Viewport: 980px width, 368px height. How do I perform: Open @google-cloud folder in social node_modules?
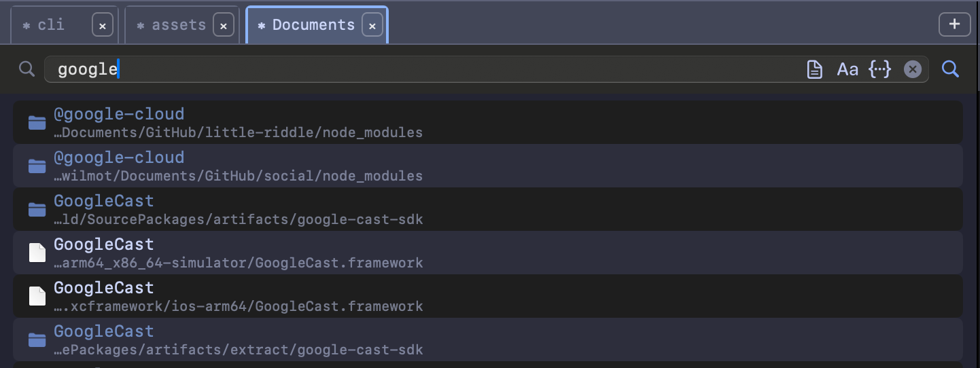(x=488, y=166)
